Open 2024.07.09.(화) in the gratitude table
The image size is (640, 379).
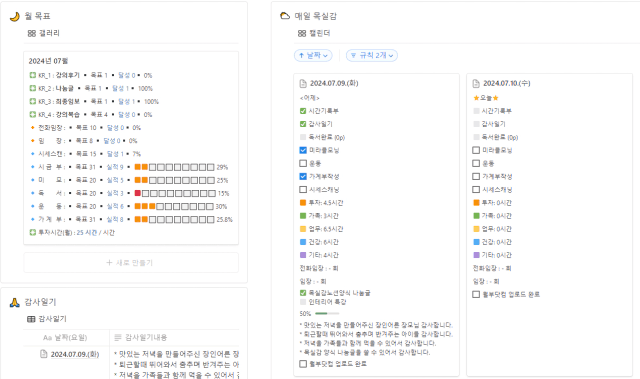[x=75, y=354]
